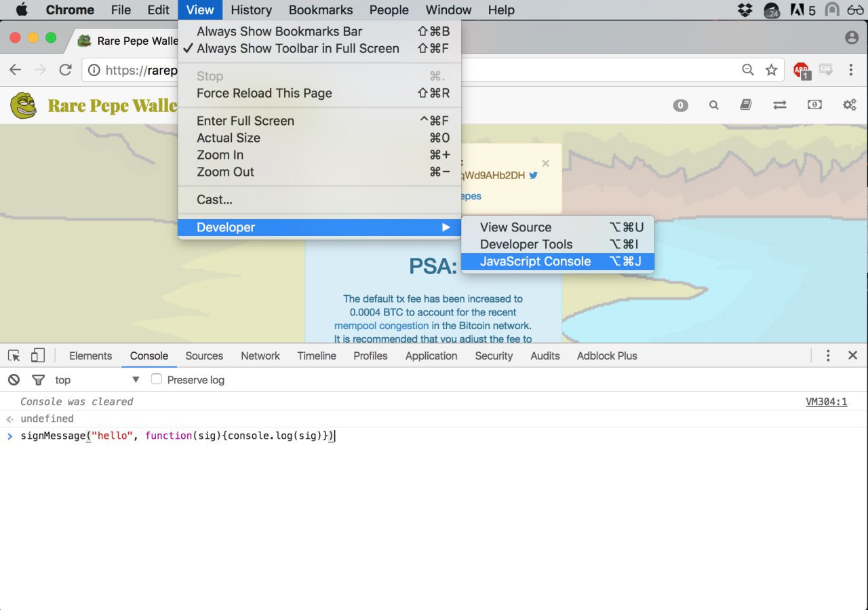This screenshot has width=868, height=610.
Task: Open the Application tab
Action: point(431,356)
